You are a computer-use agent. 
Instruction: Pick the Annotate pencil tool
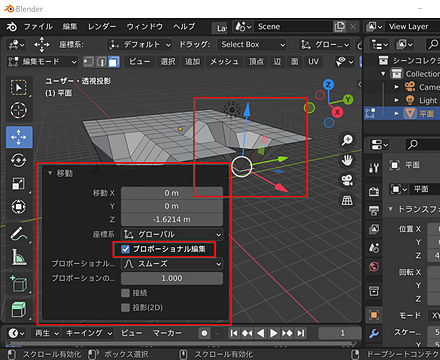[19, 234]
